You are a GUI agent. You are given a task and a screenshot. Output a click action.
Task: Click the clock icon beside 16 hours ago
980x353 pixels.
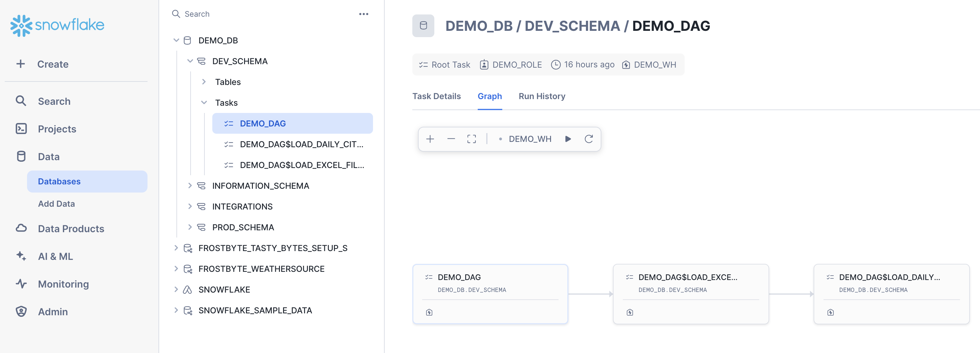pyautogui.click(x=555, y=65)
